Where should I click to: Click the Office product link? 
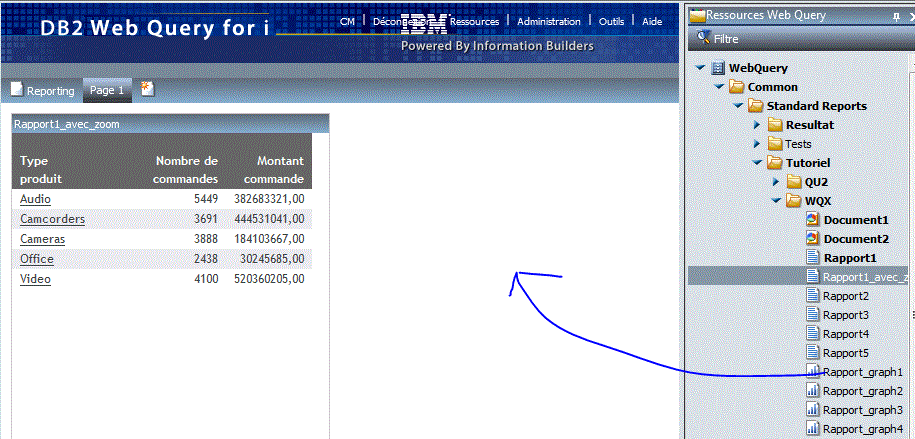37,259
